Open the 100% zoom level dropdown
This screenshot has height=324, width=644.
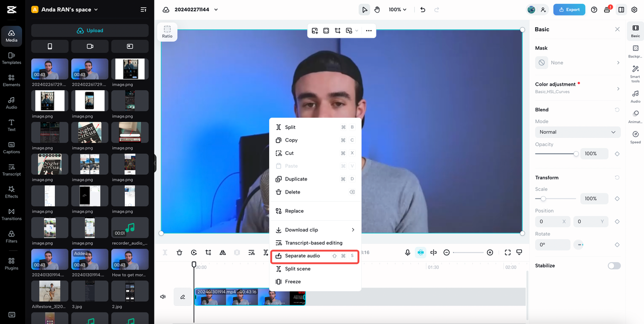click(397, 10)
